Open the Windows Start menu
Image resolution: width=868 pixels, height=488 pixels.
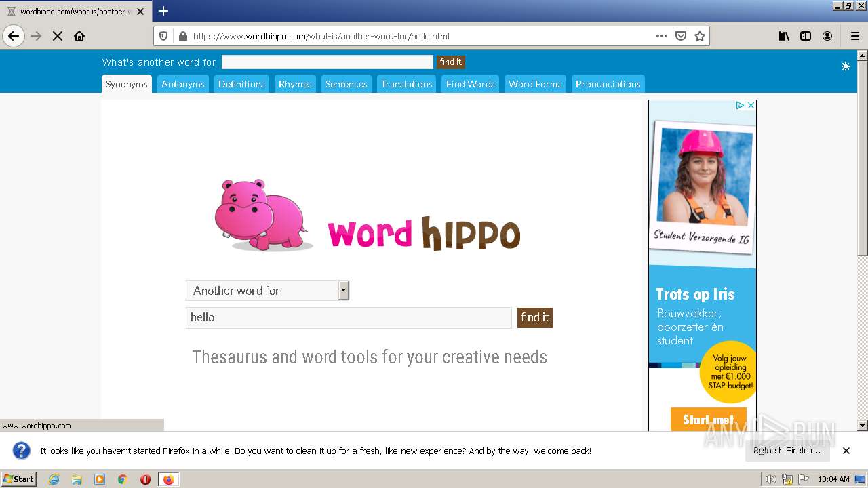19,479
